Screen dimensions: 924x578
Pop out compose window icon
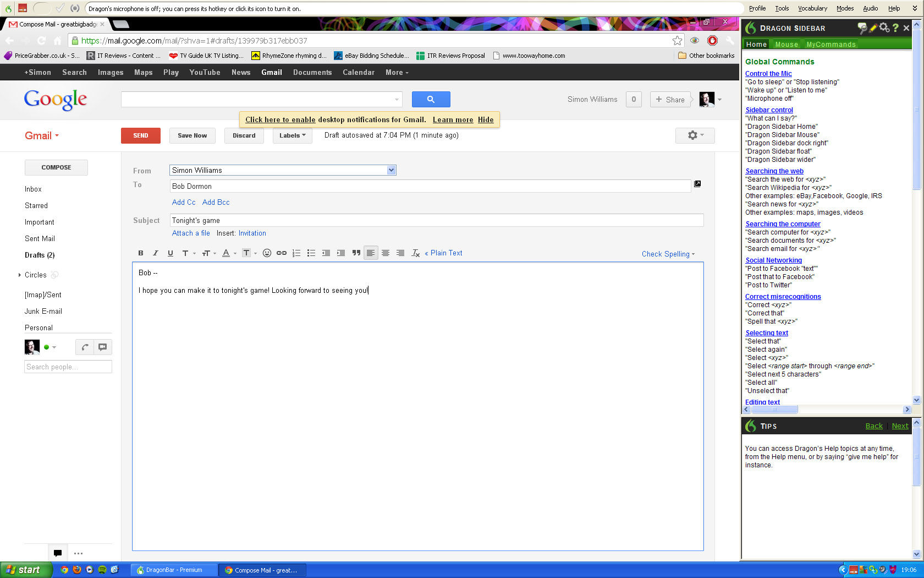tap(697, 184)
